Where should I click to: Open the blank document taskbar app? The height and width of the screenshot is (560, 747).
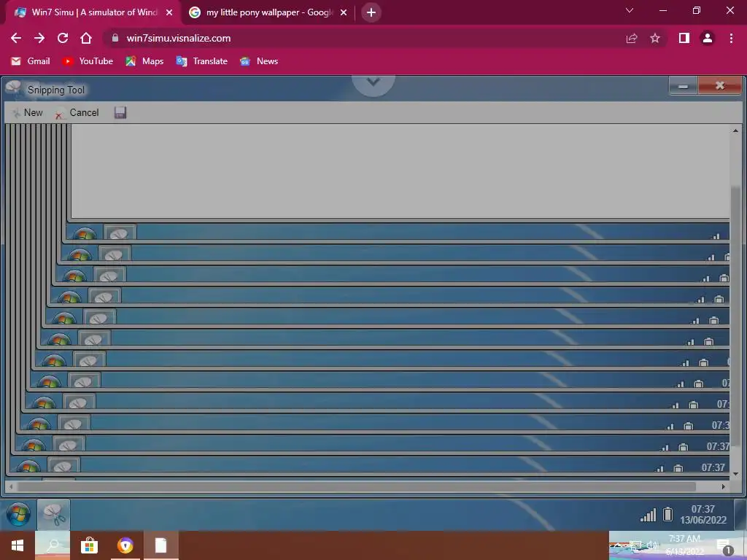[161, 545]
